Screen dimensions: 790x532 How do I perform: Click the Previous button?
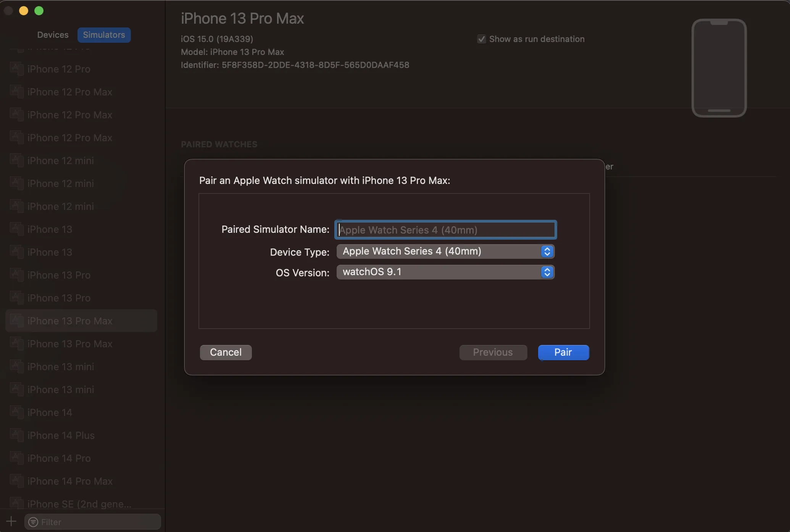493,352
